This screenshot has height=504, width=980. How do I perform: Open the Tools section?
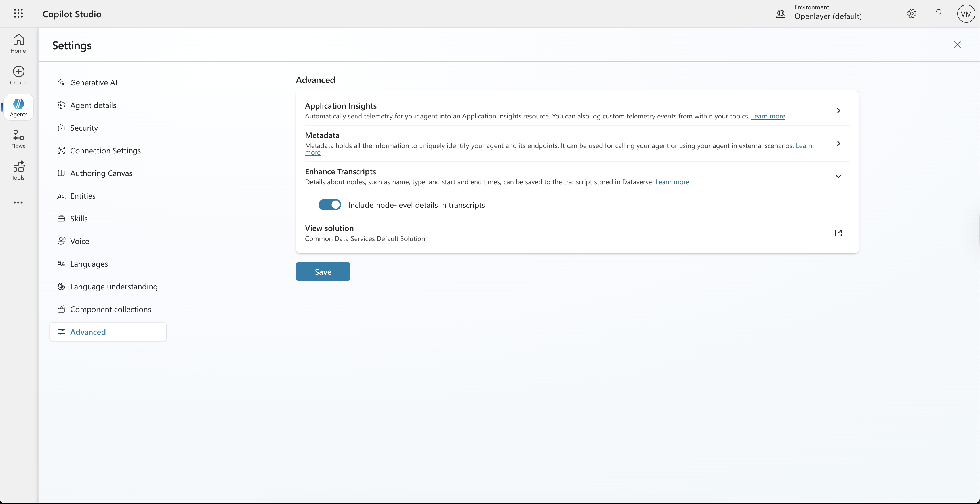[x=18, y=170]
